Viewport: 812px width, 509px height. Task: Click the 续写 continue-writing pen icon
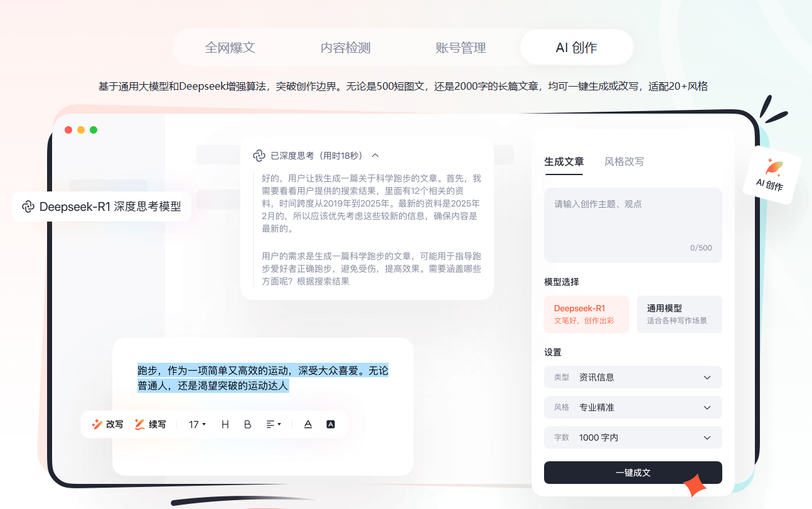(x=140, y=424)
